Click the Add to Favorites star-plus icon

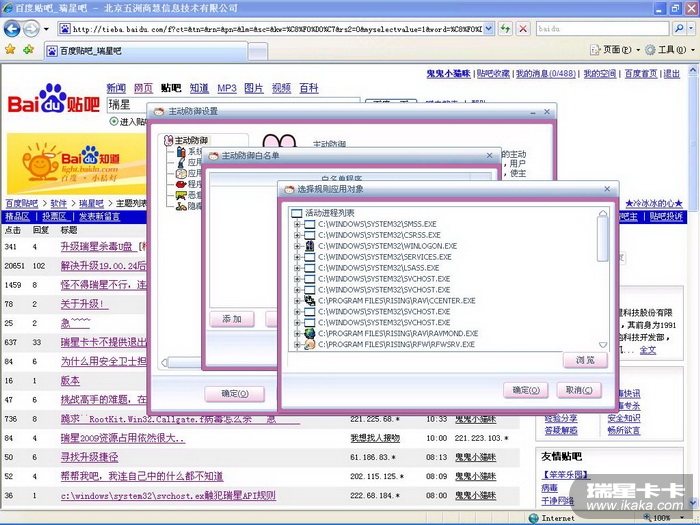click(29, 49)
